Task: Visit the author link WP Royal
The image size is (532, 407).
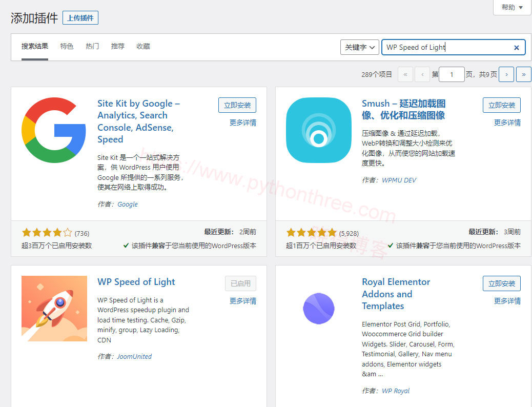Action: 396,391
